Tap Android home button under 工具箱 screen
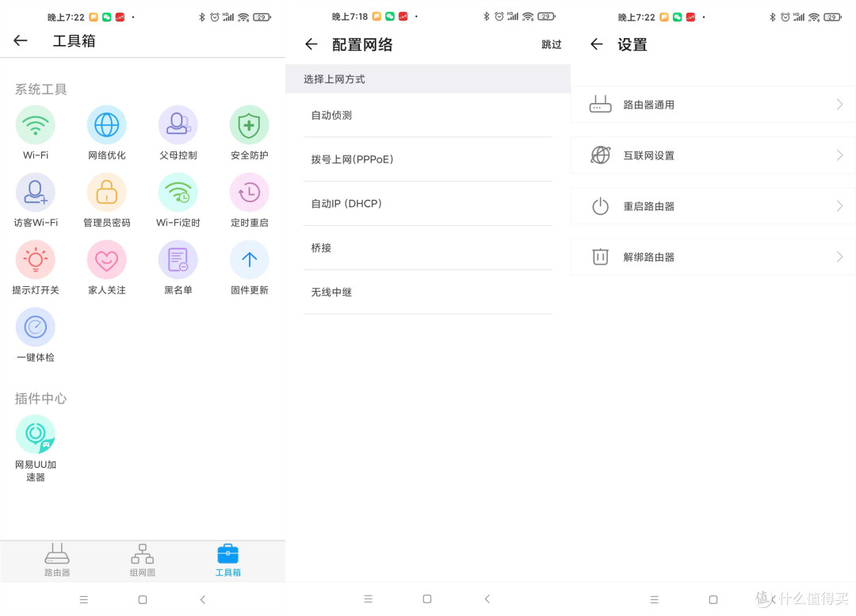856x616 pixels. click(143, 599)
